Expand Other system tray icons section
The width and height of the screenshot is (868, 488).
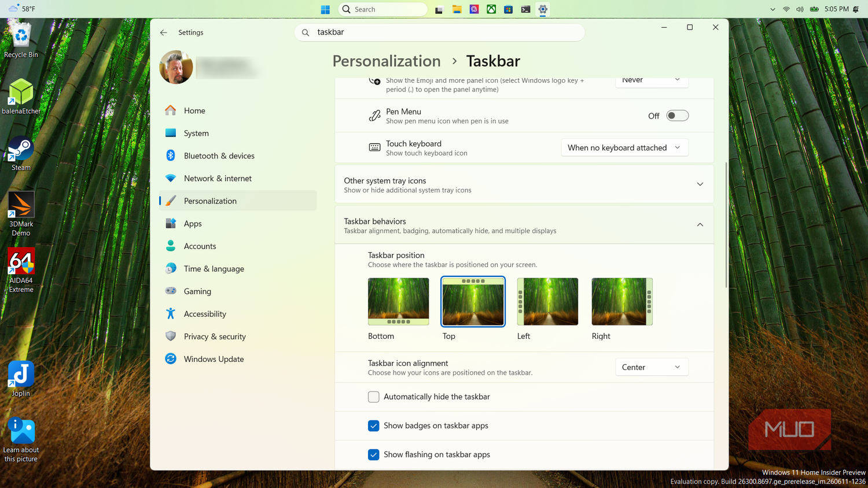[524, 184]
